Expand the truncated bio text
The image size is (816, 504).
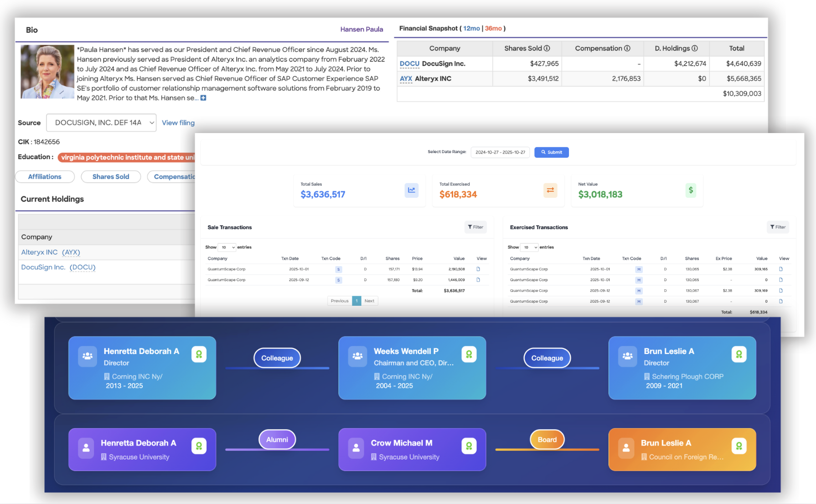click(x=203, y=98)
